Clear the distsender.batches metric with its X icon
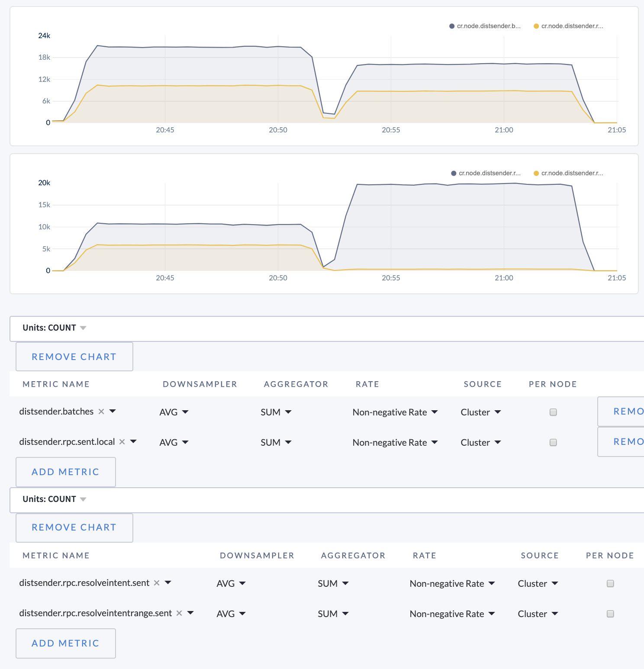Image resolution: width=644 pixels, height=669 pixels. [101, 412]
